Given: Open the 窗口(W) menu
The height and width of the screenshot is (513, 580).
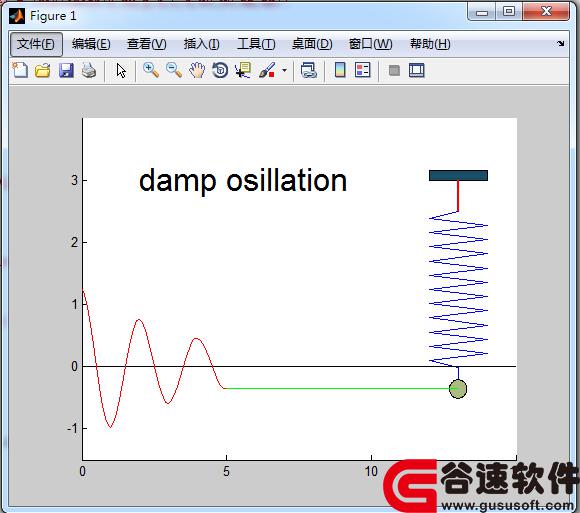Looking at the screenshot, I should pyautogui.click(x=370, y=44).
